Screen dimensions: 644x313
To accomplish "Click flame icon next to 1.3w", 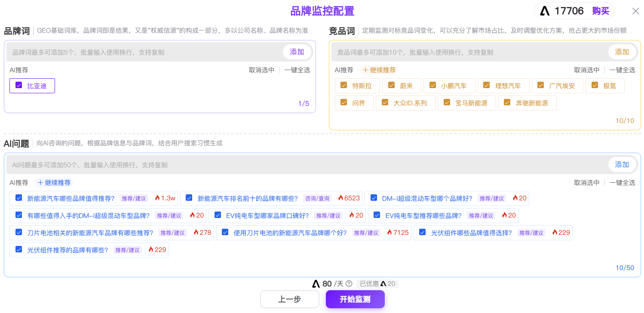I will click(x=157, y=198).
